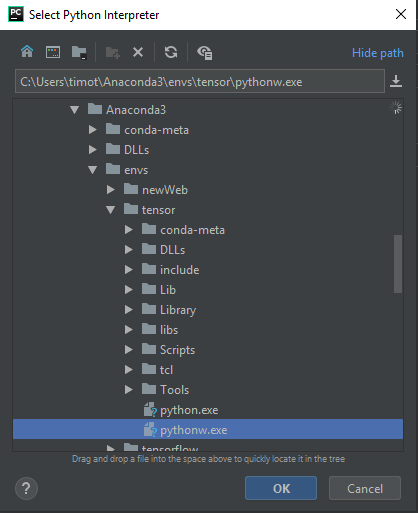Toggle show hidden files and directories icon
The image size is (418, 513).
click(x=205, y=53)
